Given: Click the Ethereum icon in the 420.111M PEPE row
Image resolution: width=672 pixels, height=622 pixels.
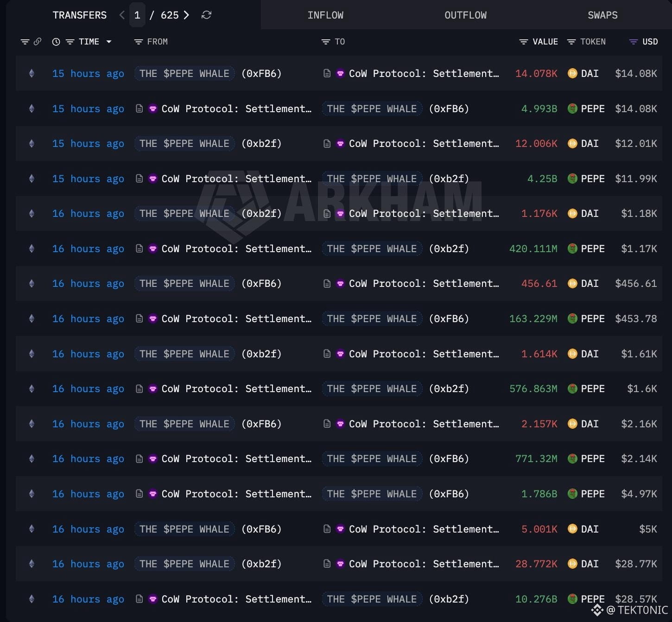Looking at the screenshot, I should pos(32,248).
